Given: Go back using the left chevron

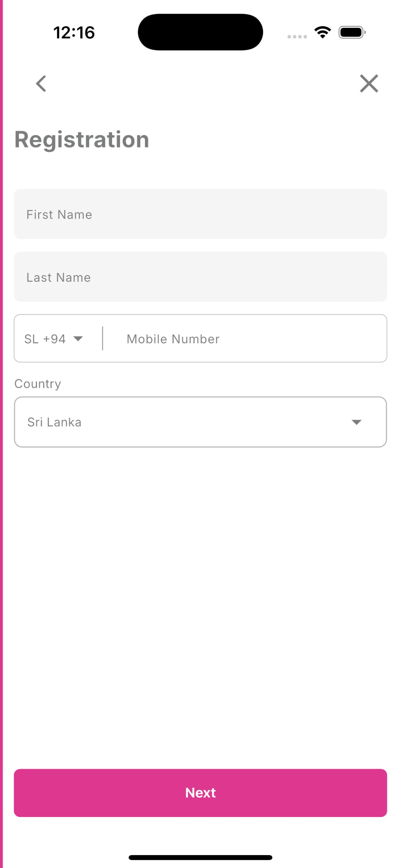Looking at the screenshot, I should coord(41,84).
